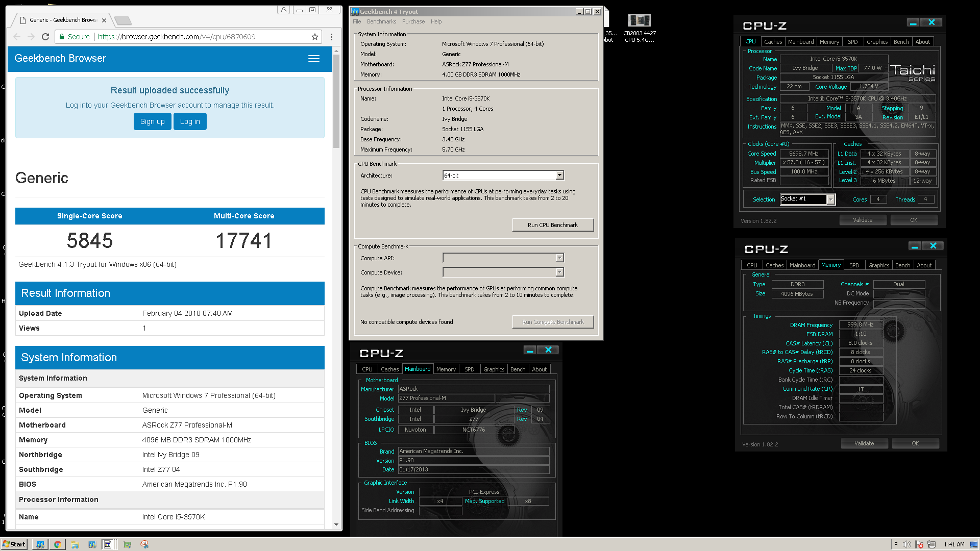
Task: Open the Bench tab in top CPU-Z window
Action: [901, 42]
